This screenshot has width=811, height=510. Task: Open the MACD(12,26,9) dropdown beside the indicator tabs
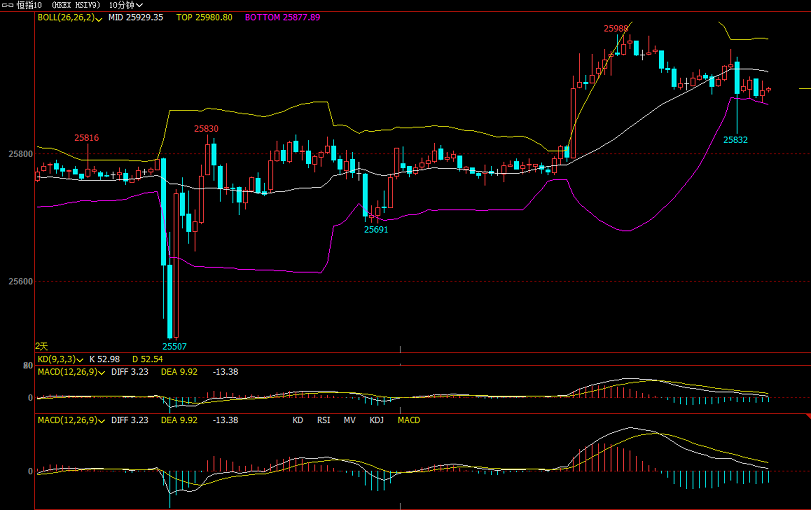point(71,420)
